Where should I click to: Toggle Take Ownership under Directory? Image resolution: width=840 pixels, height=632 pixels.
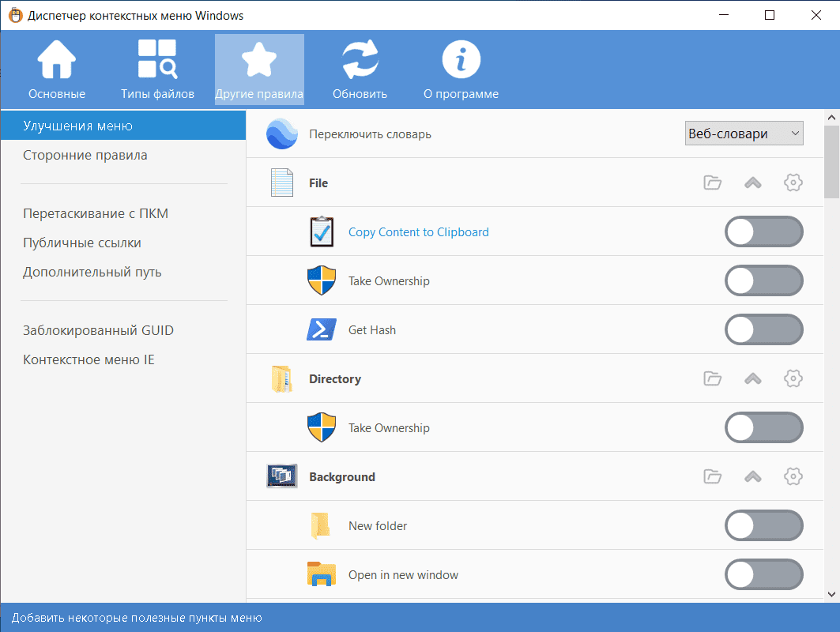click(x=764, y=428)
